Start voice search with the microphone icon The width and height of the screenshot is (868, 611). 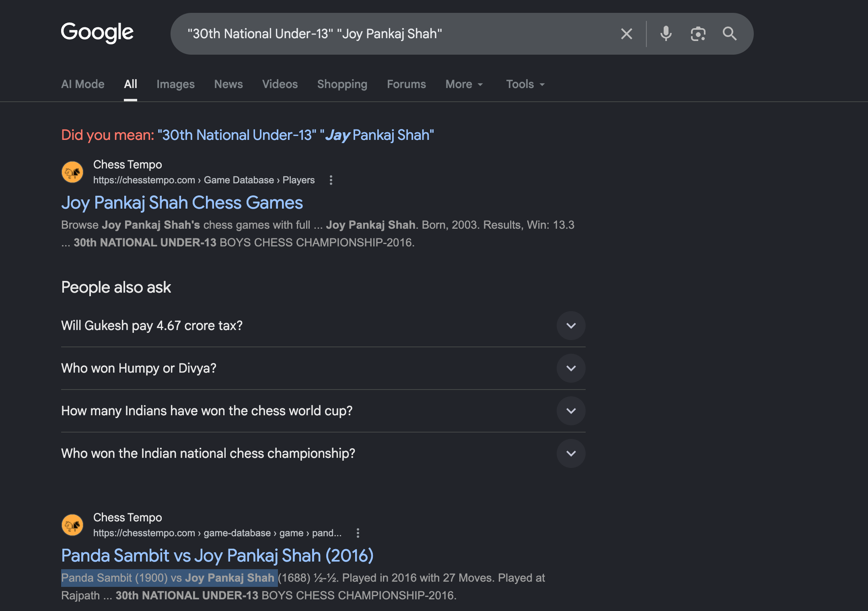click(x=666, y=34)
